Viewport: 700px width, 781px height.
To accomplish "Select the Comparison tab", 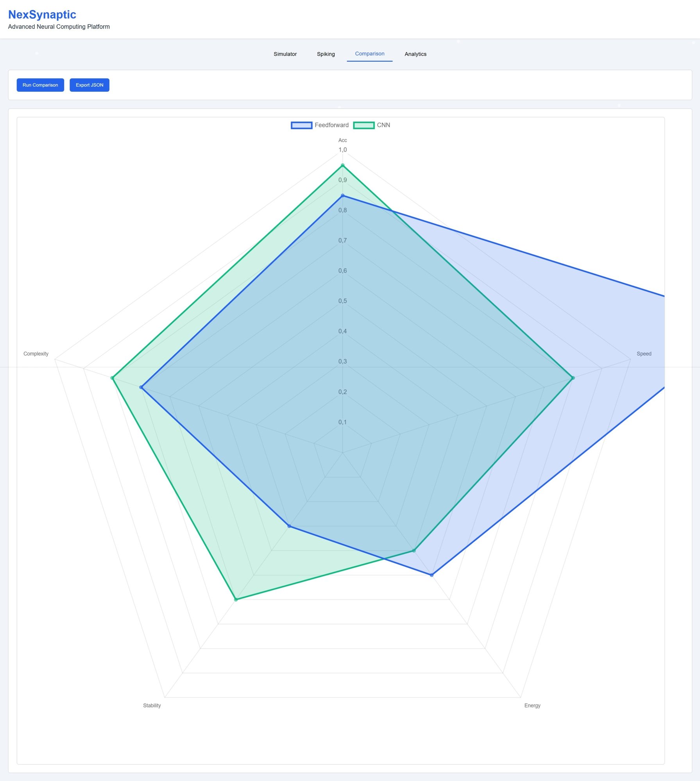I will click(x=369, y=54).
